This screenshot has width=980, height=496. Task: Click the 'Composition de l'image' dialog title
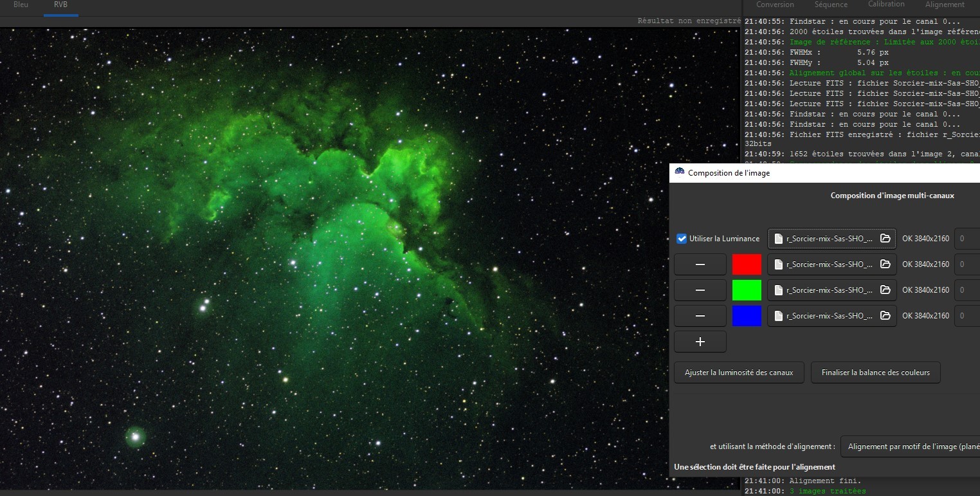click(x=729, y=173)
